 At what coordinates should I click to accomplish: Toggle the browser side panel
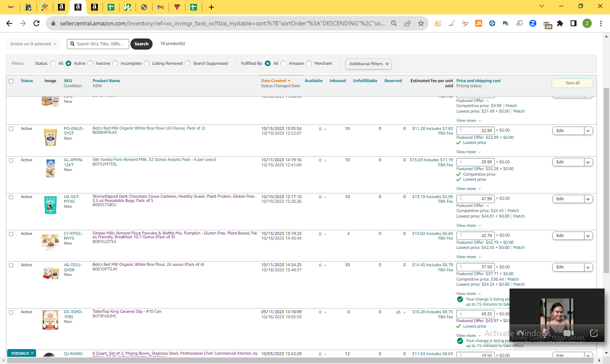point(574,23)
